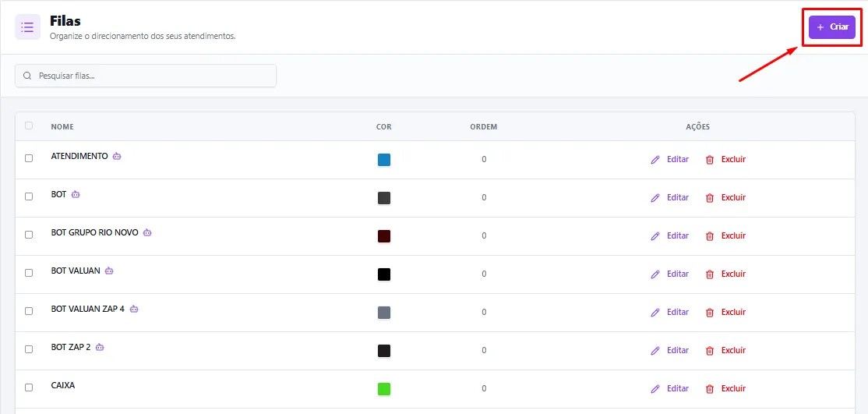Click the search magnifier icon
The image size is (868, 414).
pyautogui.click(x=27, y=76)
